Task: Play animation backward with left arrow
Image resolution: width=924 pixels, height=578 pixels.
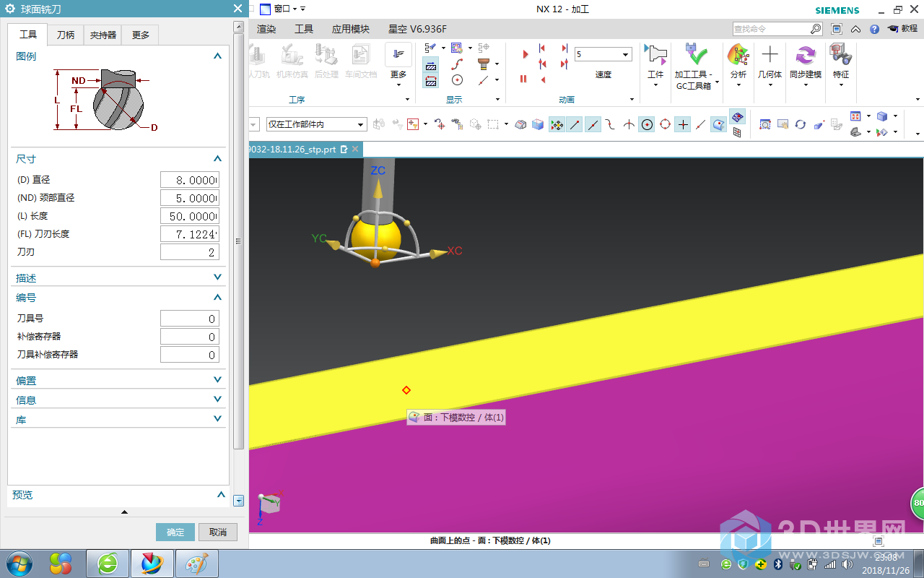Action: [543, 79]
